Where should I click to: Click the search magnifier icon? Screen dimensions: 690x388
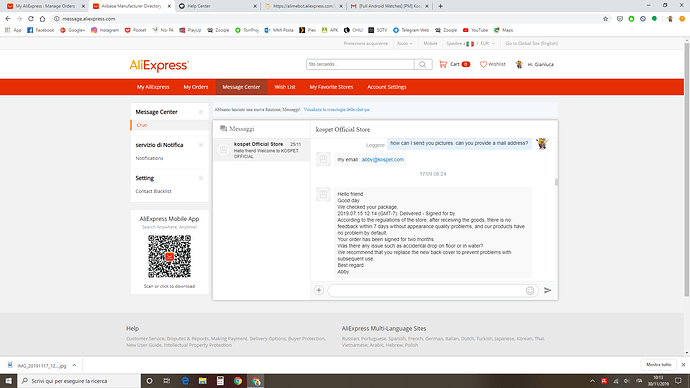pos(423,65)
